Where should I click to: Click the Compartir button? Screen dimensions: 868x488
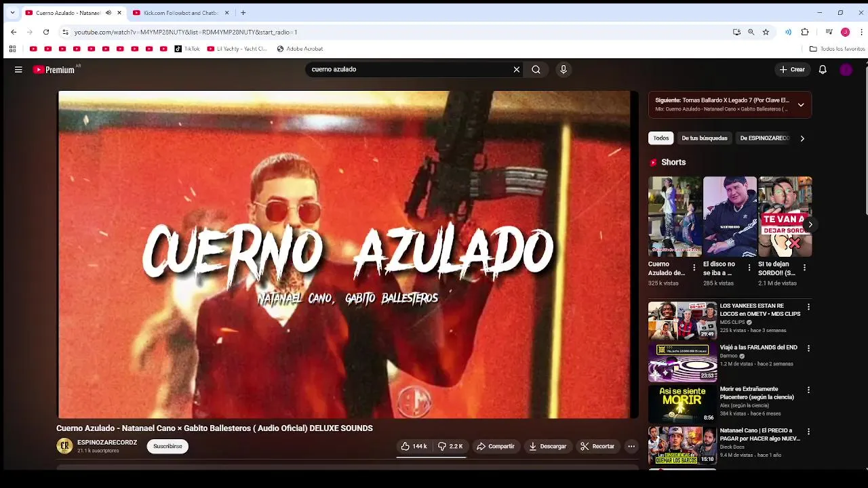[x=496, y=446]
